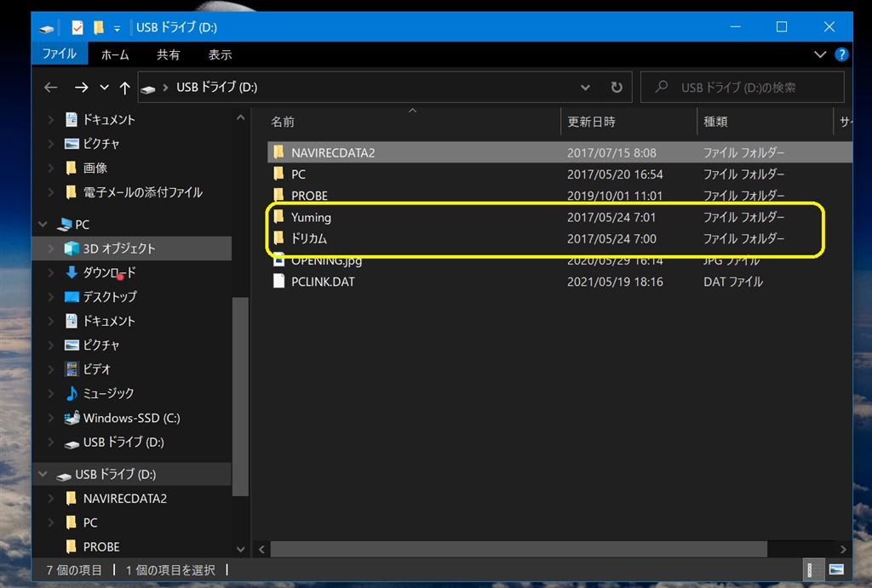Click the ファイル フォルダー type of Yuming
Screen dimensions: 872x588
click(x=743, y=217)
